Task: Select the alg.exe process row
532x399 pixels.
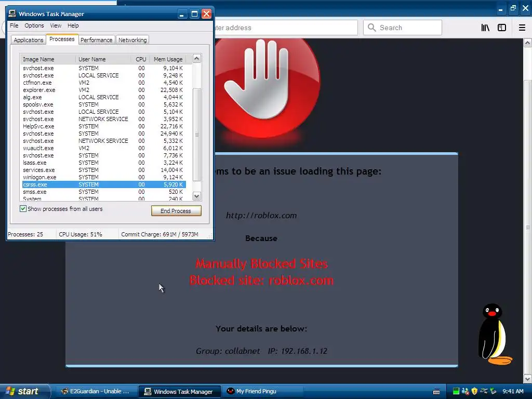Action: 104,97
